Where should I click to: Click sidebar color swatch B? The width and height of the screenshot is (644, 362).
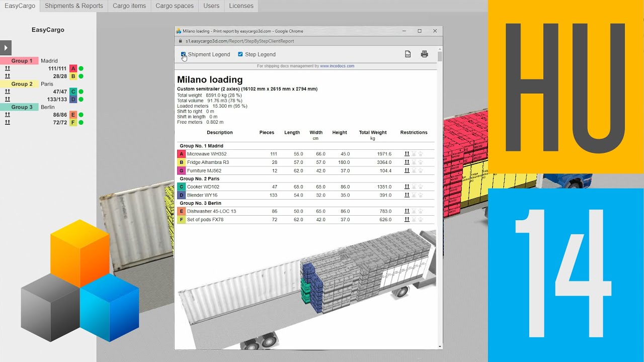73,76
